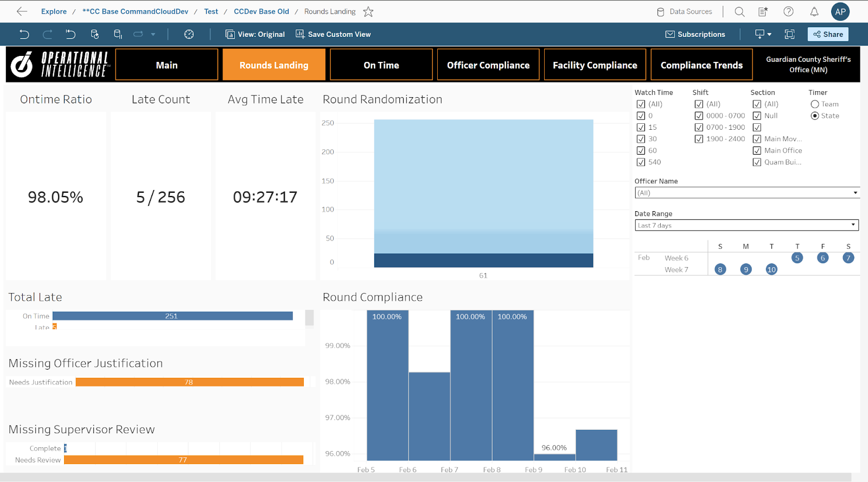Open the Facility Compliance tab
This screenshot has width=868, height=482.
pos(595,65)
